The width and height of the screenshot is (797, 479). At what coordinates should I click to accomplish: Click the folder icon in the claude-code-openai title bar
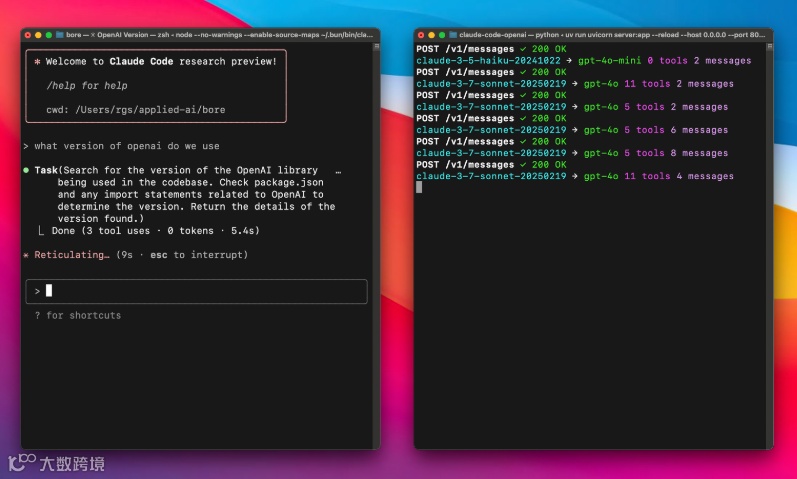click(x=453, y=35)
